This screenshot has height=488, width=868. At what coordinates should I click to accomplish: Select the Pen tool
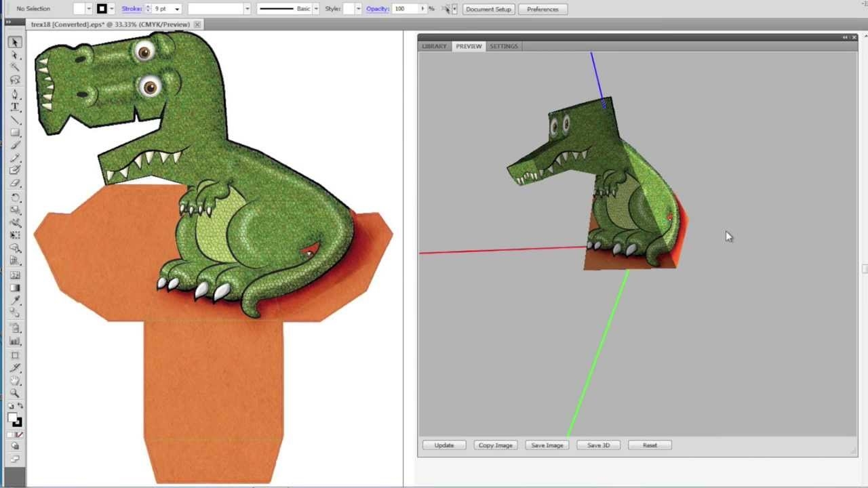pyautogui.click(x=14, y=94)
